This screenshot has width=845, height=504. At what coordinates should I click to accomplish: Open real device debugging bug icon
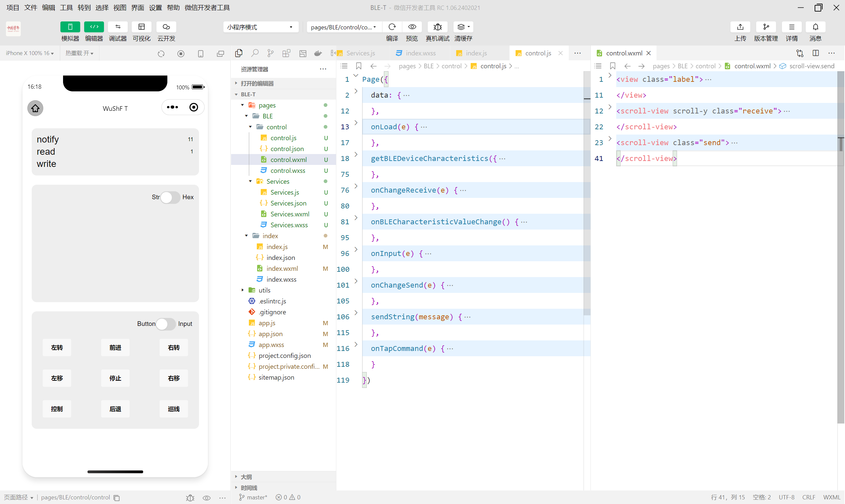click(x=437, y=27)
